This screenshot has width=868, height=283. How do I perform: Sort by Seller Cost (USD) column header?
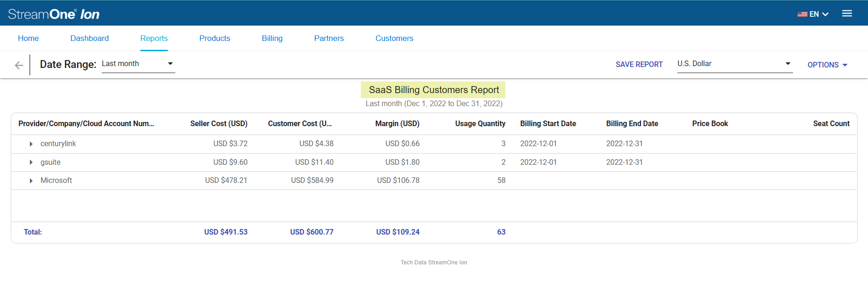pyautogui.click(x=219, y=123)
